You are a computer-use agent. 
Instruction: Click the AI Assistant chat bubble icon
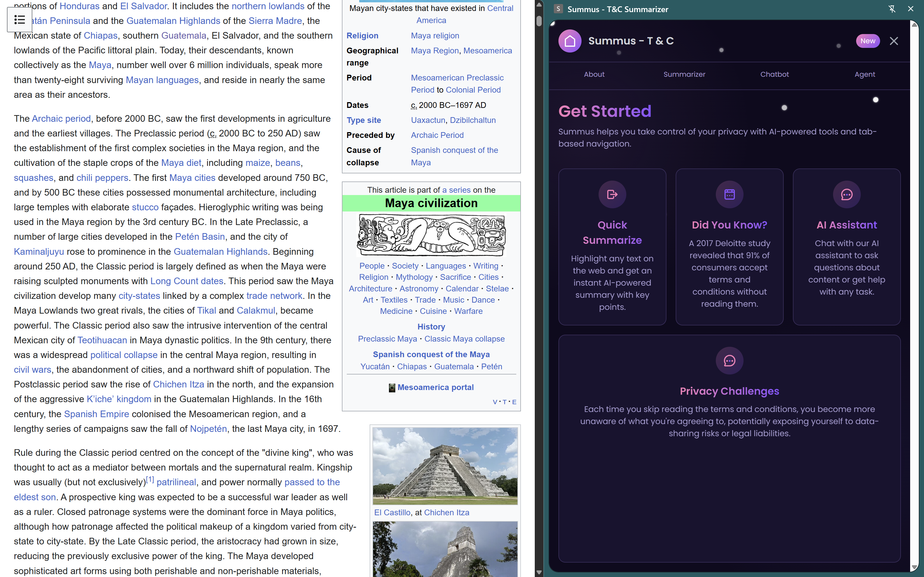point(847,195)
